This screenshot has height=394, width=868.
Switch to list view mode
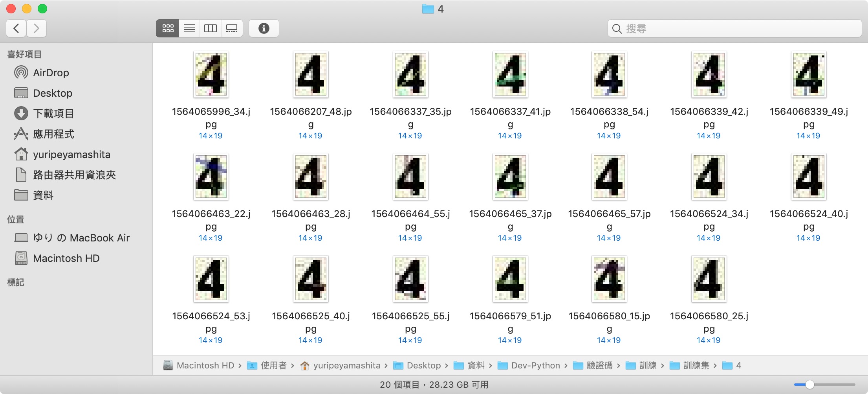pos(189,28)
